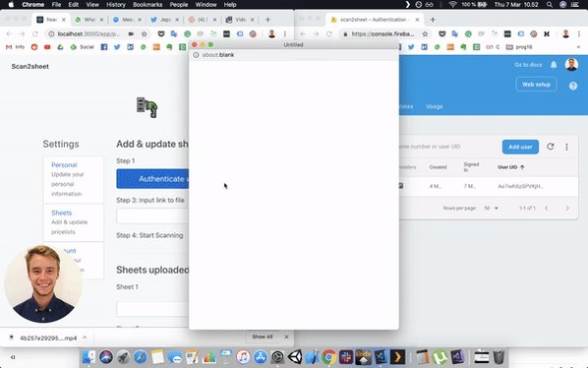
Task: Click the Google Translate extension in the left Chrome window
Action: click(174, 33)
